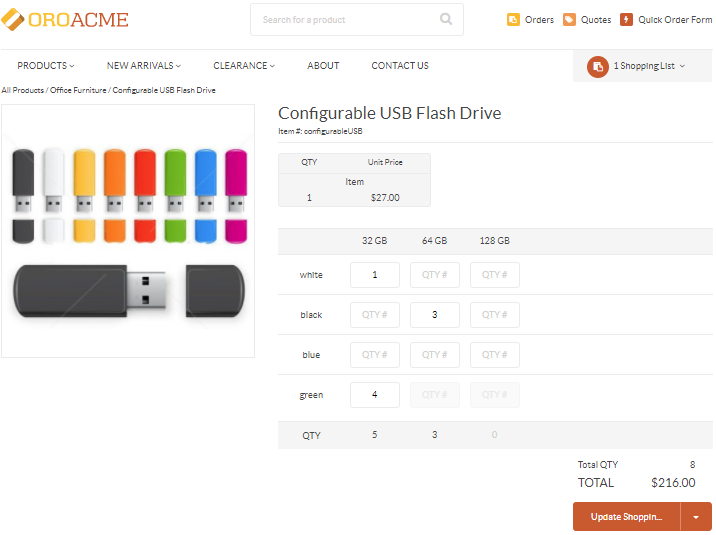The height and width of the screenshot is (535, 716).
Task: Open the Contact Us menu item
Action: 400,66
